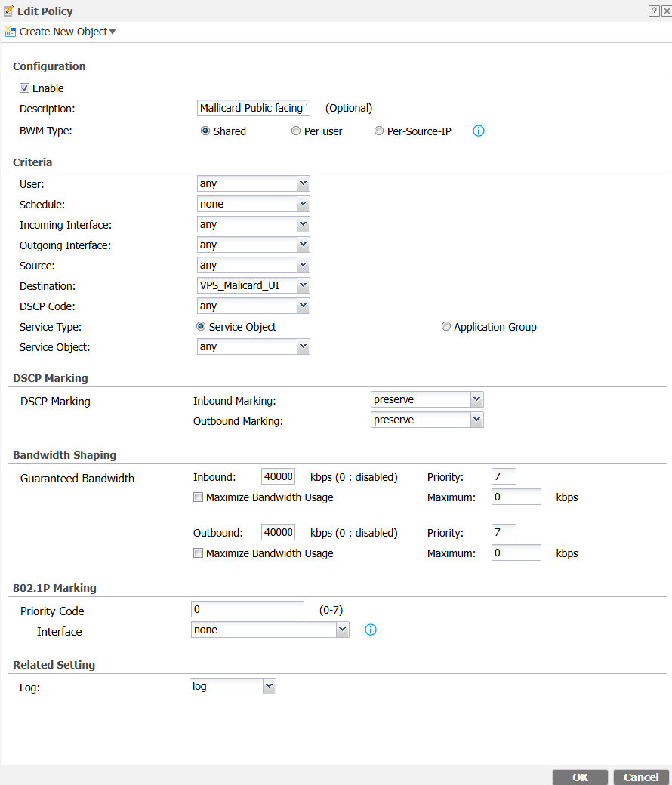Open Outbound Marking preserve dropdown
Screen dimensions: 672x785
427,420
